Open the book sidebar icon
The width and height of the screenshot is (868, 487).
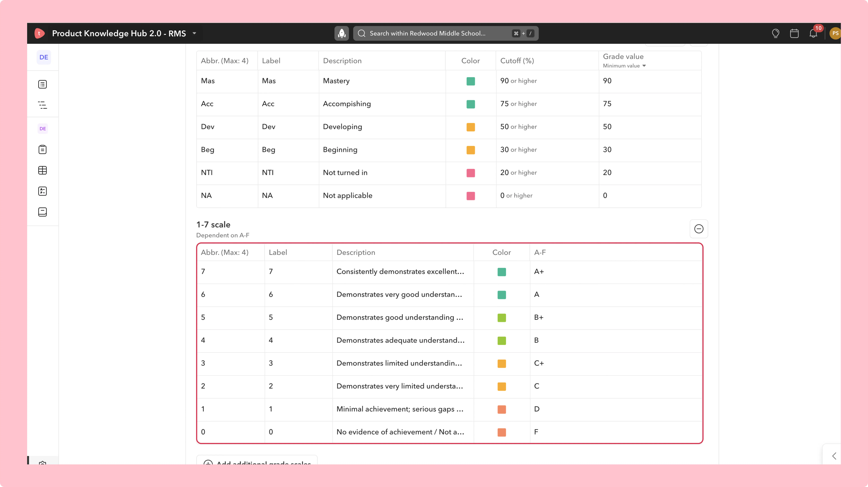[x=43, y=212]
